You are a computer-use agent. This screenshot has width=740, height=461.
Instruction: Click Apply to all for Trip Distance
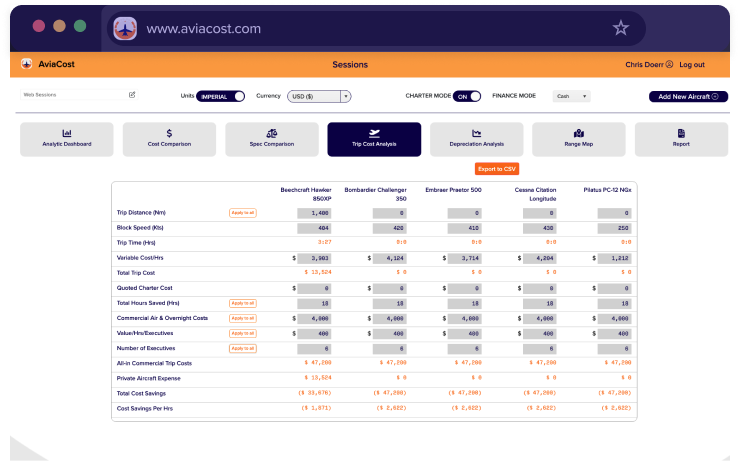[x=243, y=213]
